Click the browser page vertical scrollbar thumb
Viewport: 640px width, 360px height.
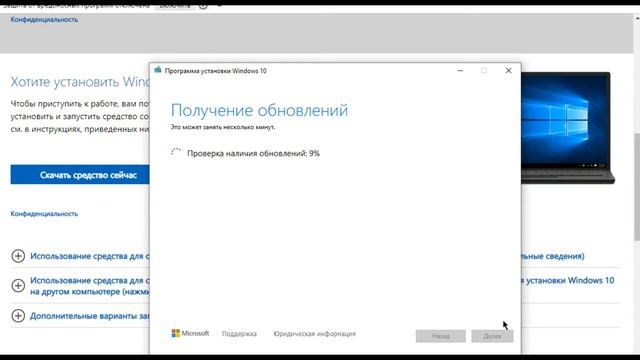637,187
